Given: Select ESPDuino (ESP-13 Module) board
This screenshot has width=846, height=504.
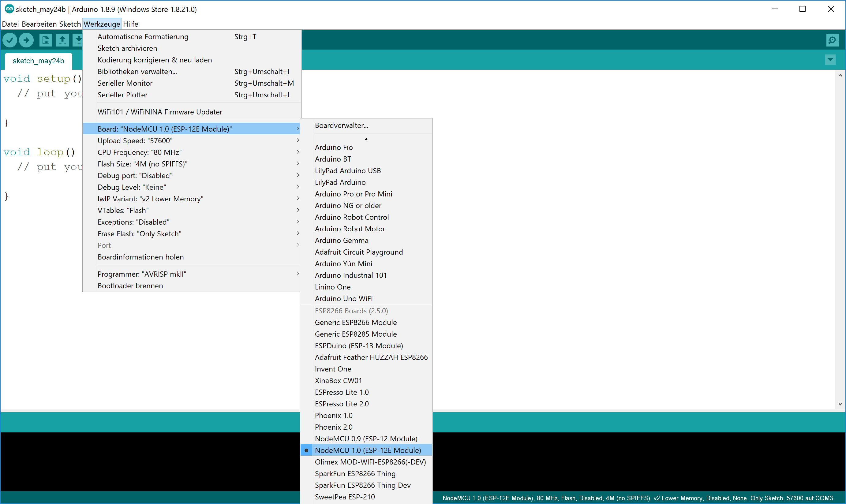Looking at the screenshot, I should (x=366, y=345).
